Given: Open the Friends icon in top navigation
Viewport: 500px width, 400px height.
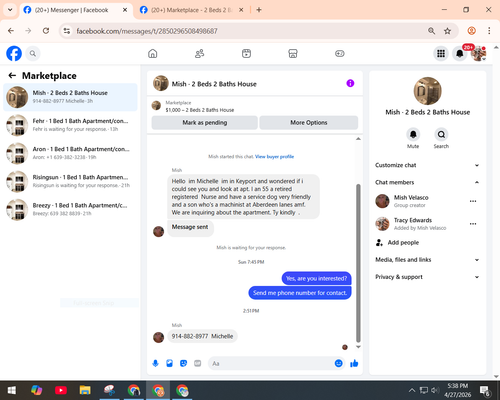Looking at the screenshot, I should [x=199, y=53].
